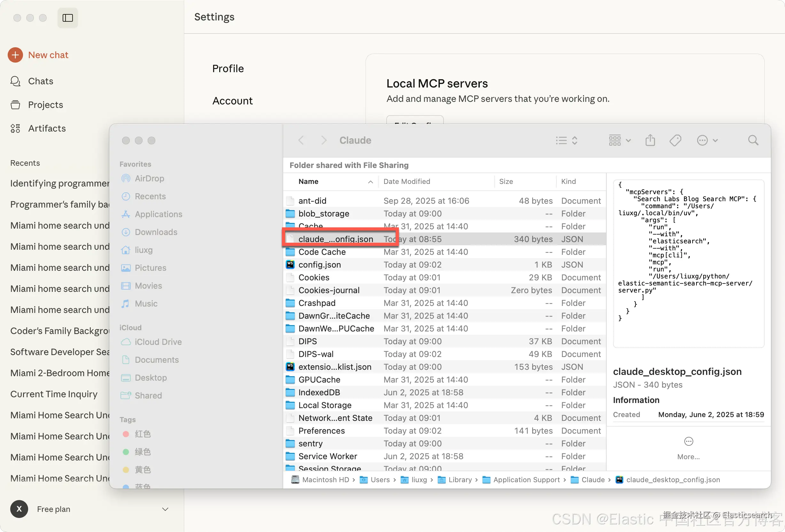Open the list view switcher dropdown
This screenshot has width=785, height=532.
tap(566, 140)
